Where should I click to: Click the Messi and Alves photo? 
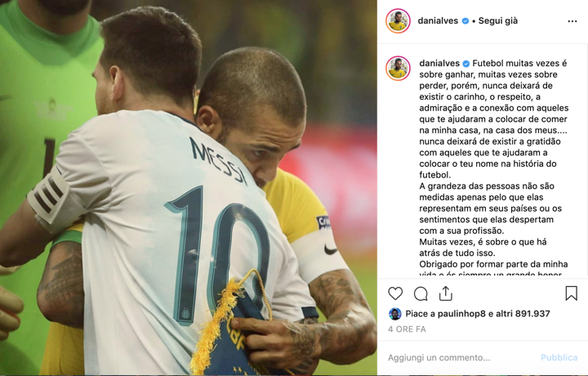coord(189,188)
